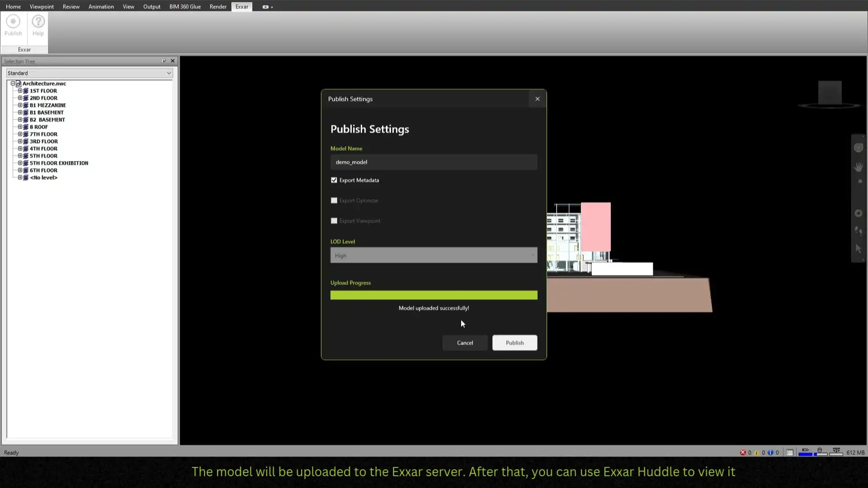This screenshot has height=488, width=868.
Task: Select the Pan hand tool in navigation bar
Action: (859, 167)
